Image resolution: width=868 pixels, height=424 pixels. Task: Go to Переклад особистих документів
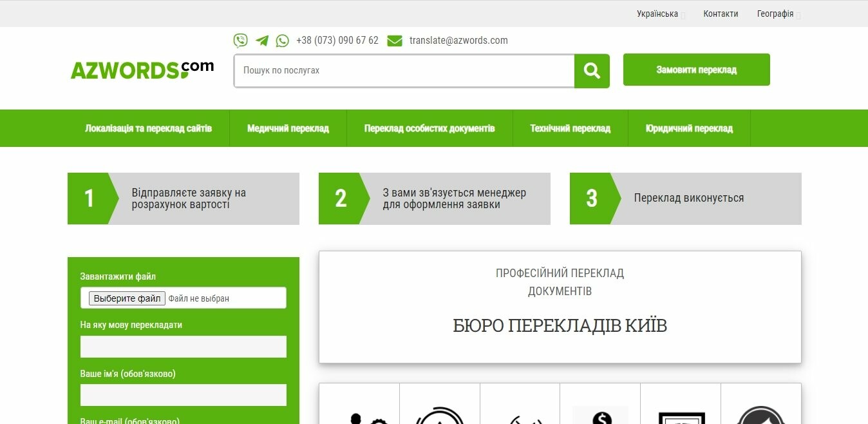429,128
